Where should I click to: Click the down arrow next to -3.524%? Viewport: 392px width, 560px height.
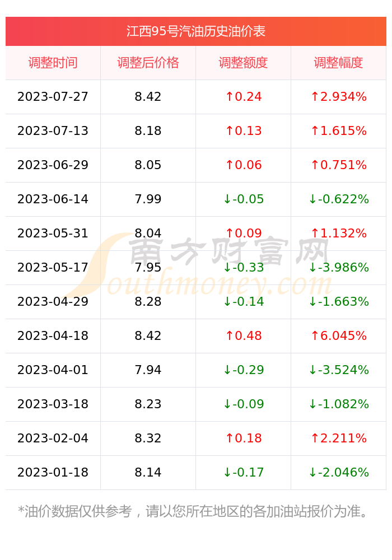pyautogui.click(x=312, y=370)
